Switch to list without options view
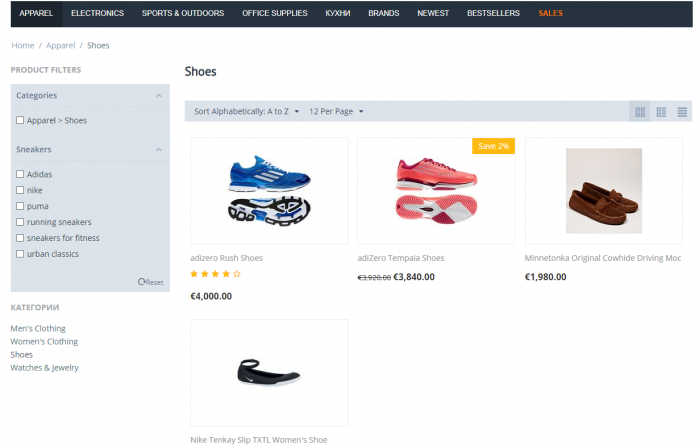The height and width of the screenshot is (445, 700). 661,112
